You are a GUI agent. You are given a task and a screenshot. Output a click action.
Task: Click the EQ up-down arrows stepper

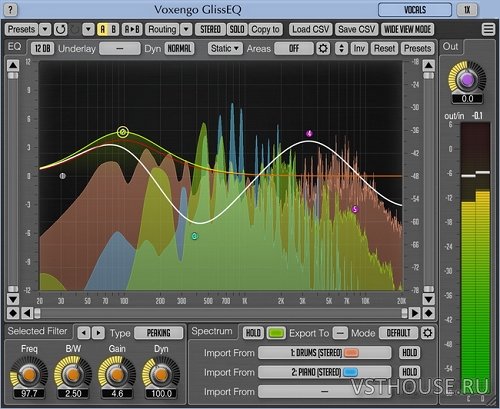tap(341, 49)
